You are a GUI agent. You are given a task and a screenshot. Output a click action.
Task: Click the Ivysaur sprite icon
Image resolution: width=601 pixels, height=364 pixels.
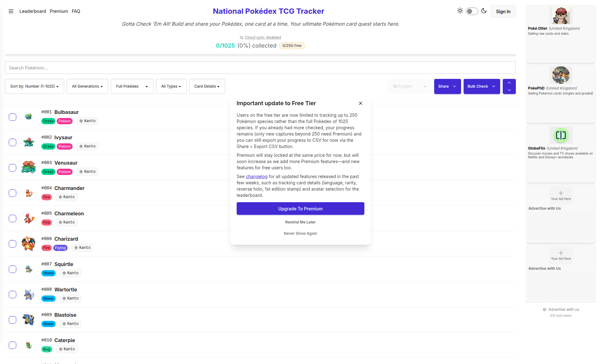coord(28,142)
